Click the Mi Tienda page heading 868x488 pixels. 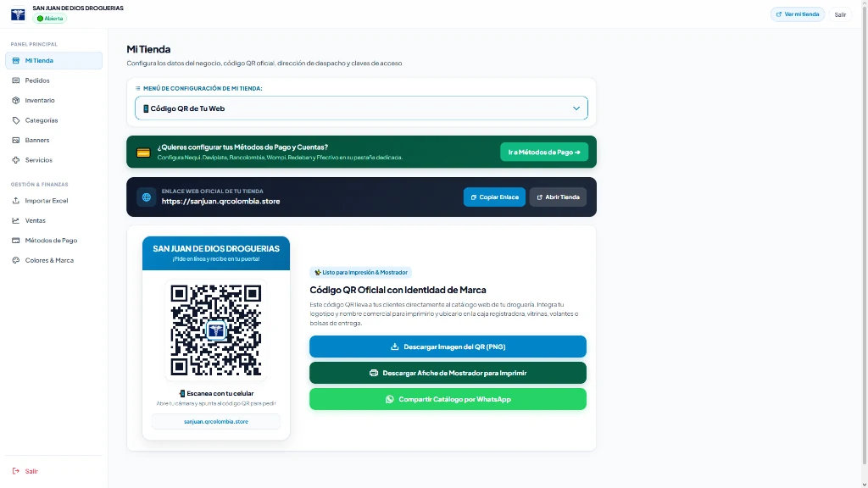click(x=148, y=49)
